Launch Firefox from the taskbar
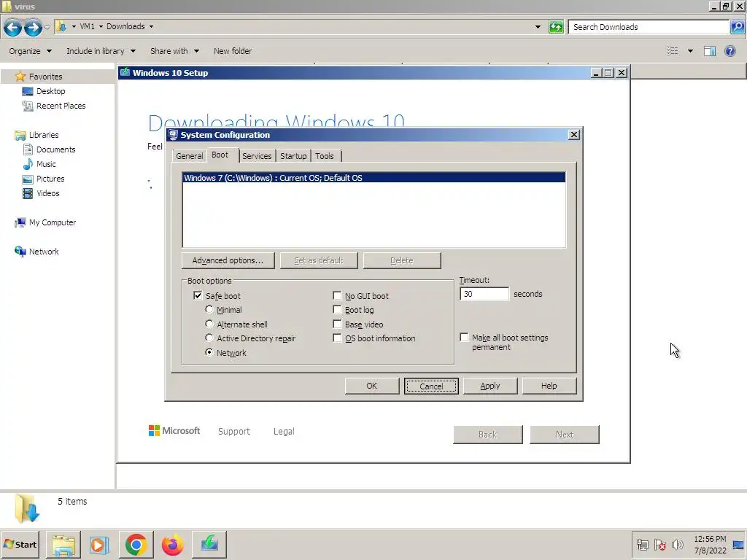Screen dimensions: 747x560 click(x=172, y=544)
